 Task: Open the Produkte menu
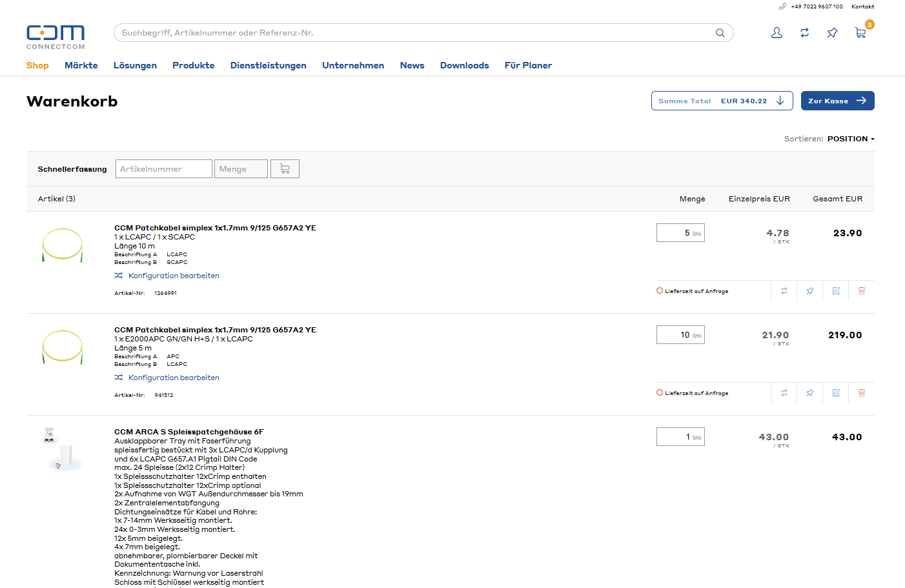[194, 65]
